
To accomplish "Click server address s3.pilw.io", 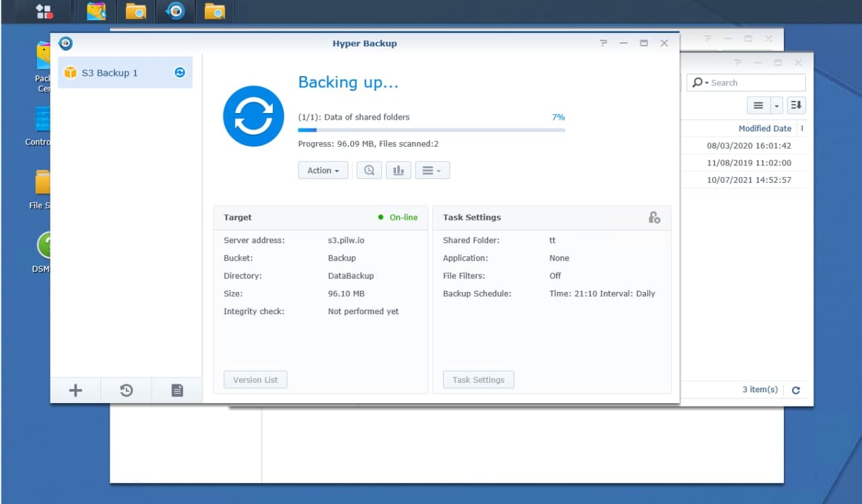I will tap(346, 240).
